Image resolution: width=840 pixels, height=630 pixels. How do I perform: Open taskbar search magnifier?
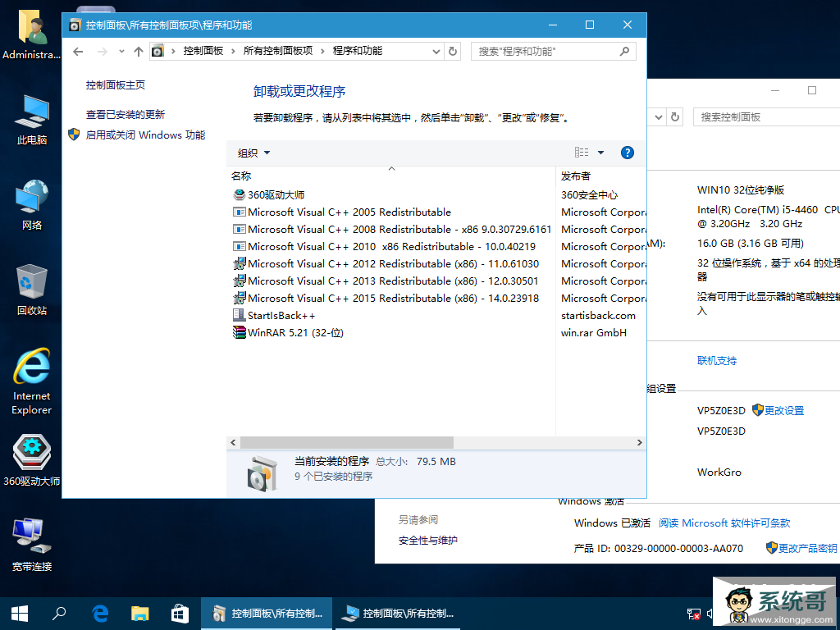pos(59,614)
